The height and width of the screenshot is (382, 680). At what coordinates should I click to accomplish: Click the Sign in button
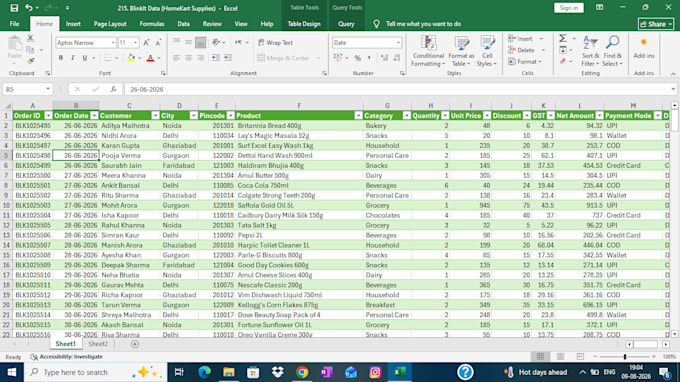[569, 8]
